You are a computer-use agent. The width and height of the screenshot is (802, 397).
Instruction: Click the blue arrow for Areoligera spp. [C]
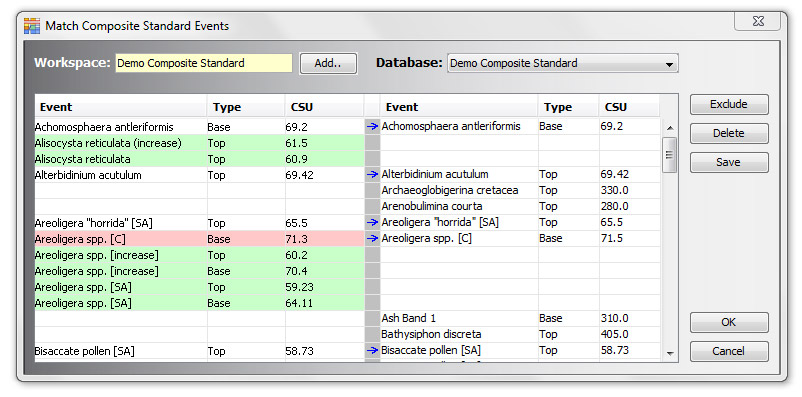tap(372, 238)
